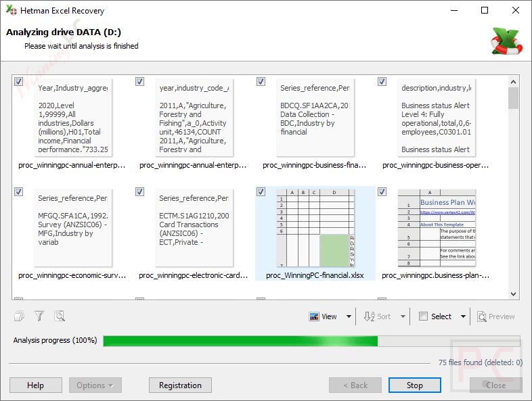Uncheck proc_winningpc-economic-surv checkbox
The image size is (532, 401).
19,191
